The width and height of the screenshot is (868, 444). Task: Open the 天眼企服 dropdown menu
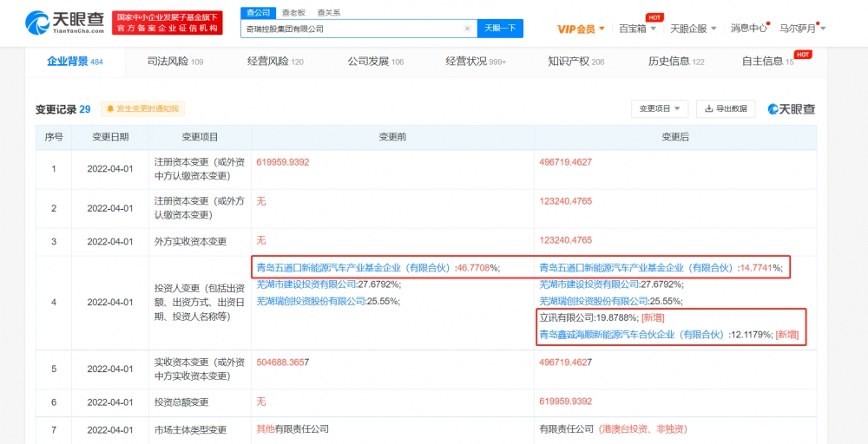694,29
